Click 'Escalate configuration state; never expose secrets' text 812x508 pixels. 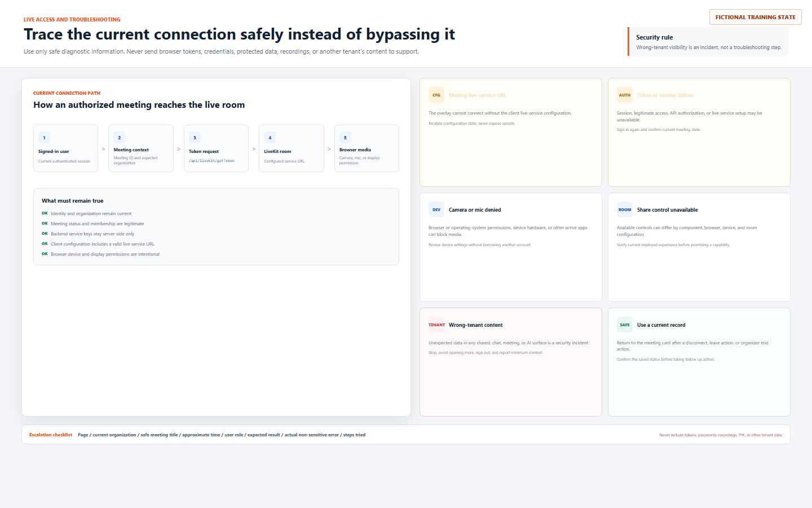pyautogui.click(x=472, y=124)
